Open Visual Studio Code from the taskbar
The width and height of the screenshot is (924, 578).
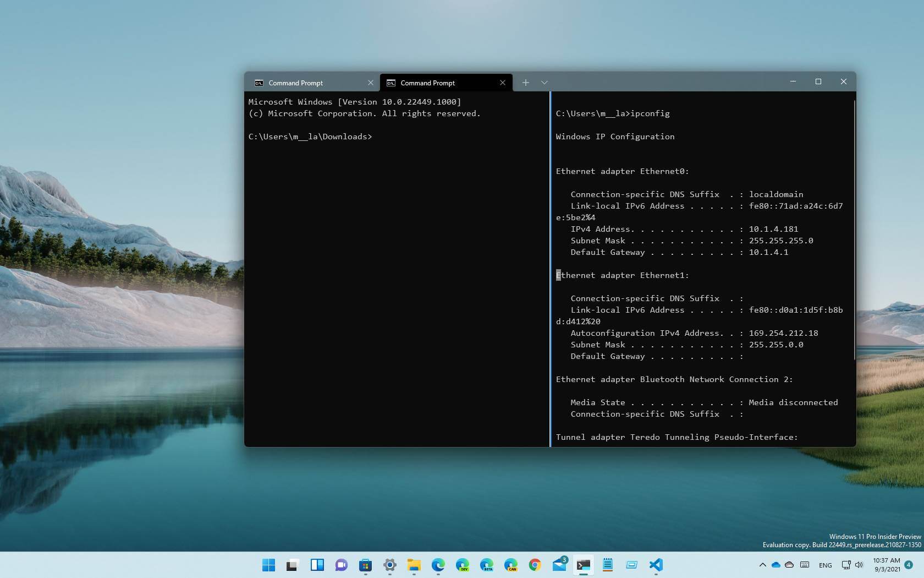655,565
